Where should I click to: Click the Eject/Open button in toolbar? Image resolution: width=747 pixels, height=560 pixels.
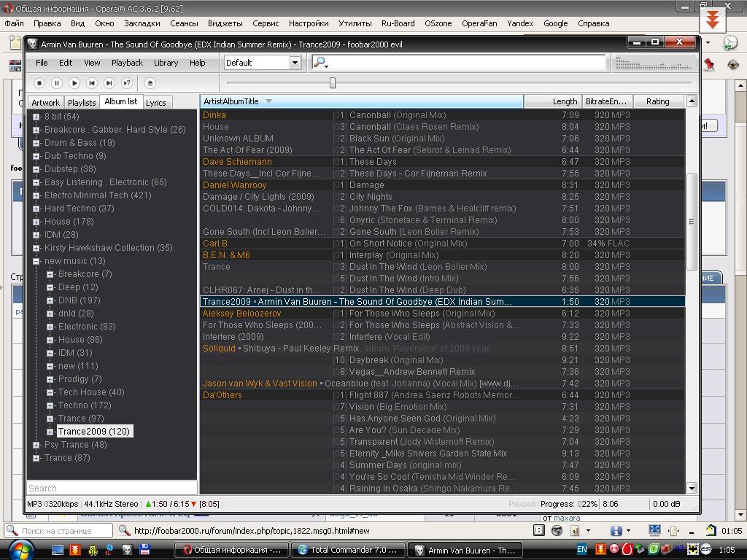click(150, 83)
